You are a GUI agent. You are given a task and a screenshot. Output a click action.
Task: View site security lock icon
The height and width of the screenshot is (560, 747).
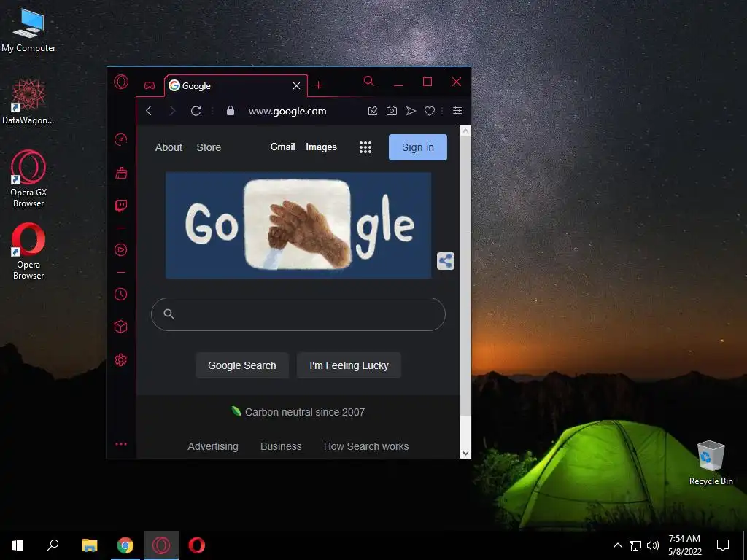coord(230,111)
